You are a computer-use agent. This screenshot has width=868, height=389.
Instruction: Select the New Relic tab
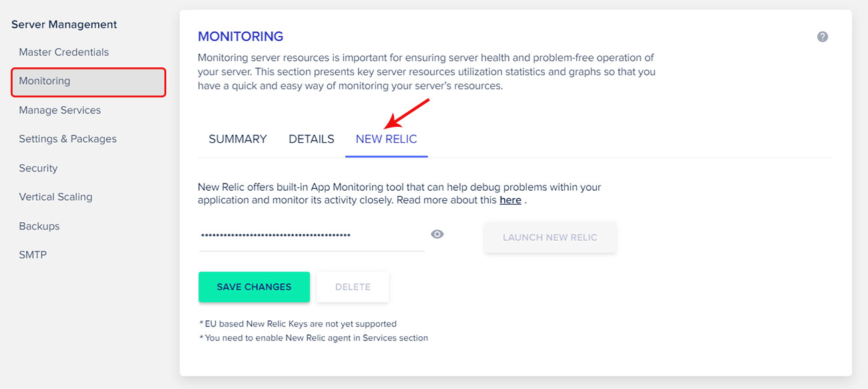386,139
